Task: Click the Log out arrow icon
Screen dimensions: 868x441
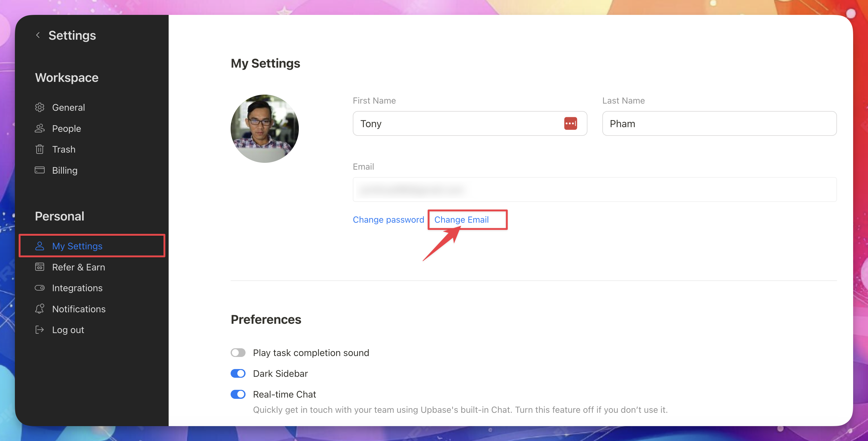Action: click(39, 330)
